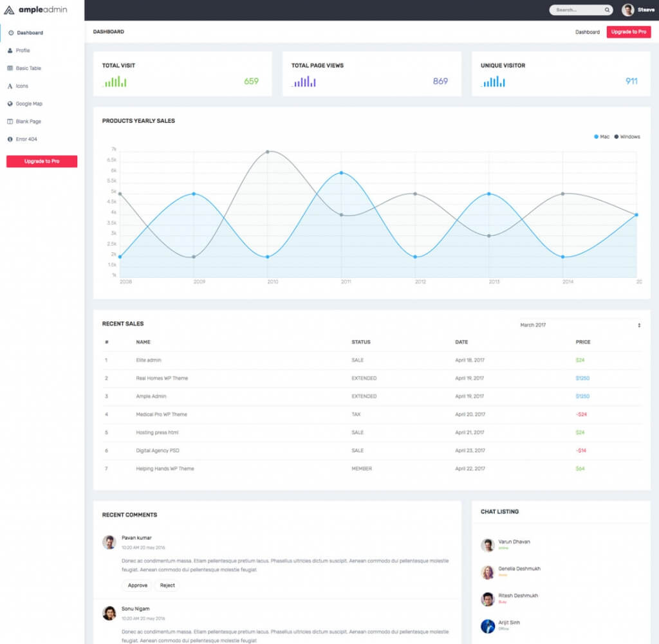Toggle the Mac series in the chart legend
659x644 pixels.
pos(602,136)
